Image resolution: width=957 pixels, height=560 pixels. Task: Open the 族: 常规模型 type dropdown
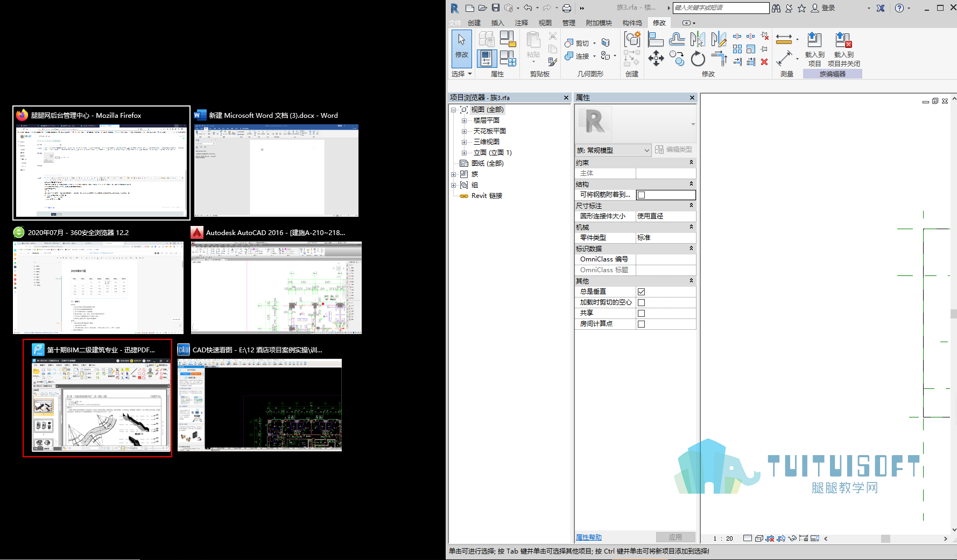(x=614, y=150)
